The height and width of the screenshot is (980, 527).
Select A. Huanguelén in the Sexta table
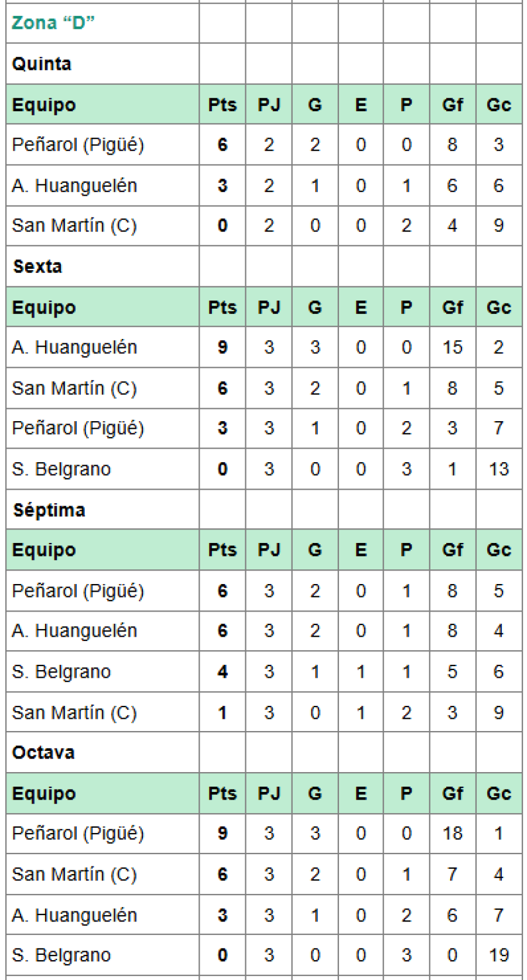(74, 347)
